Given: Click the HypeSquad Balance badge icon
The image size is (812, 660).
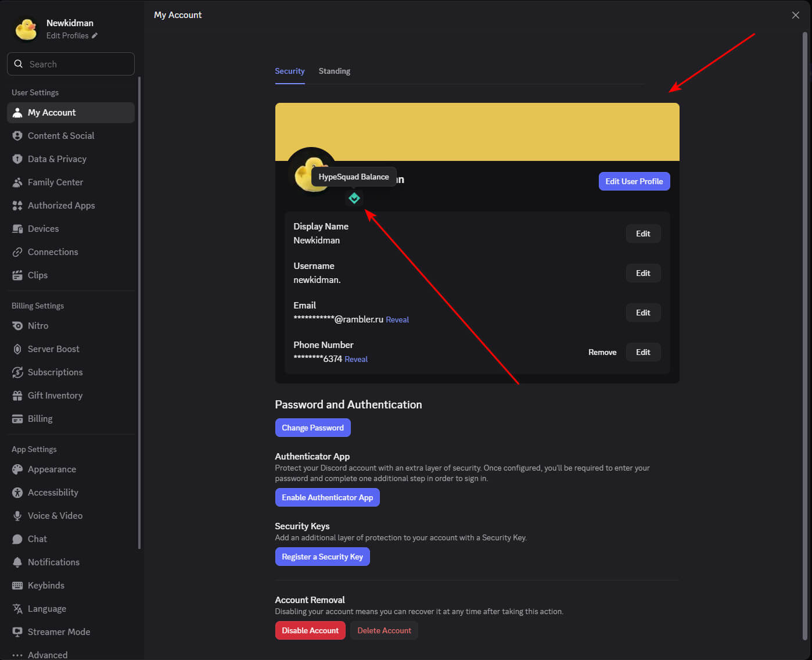Looking at the screenshot, I should 354,199.
